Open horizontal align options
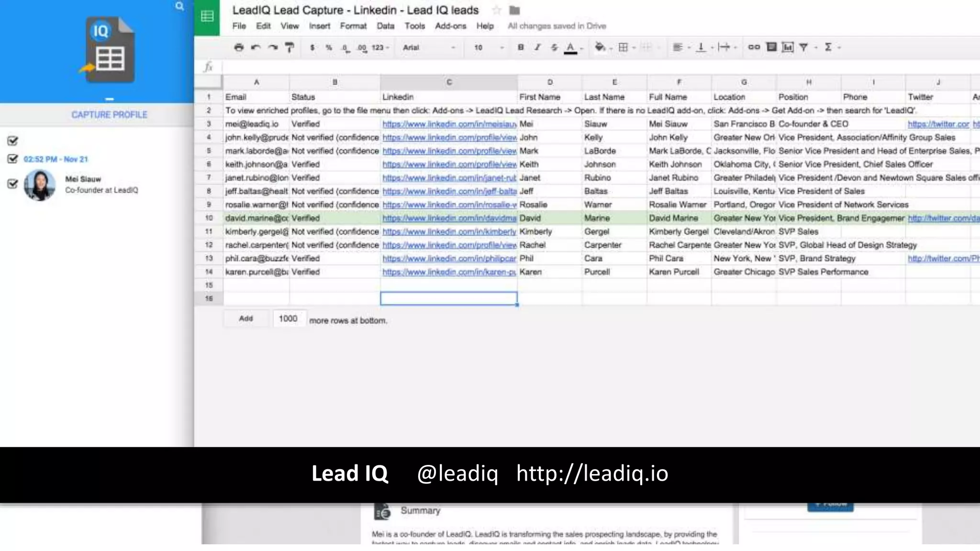 (677, 47)
